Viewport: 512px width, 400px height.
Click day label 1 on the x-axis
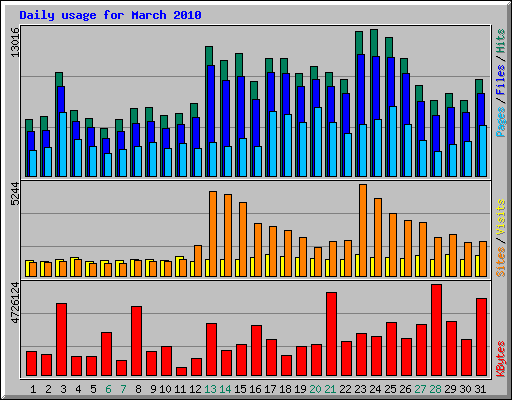(x=33, y=389)
